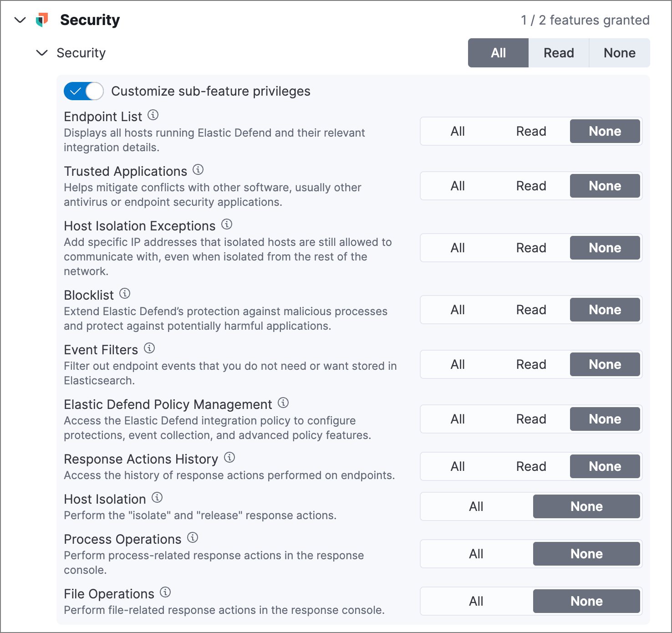Open the Event Filters info tooltip
The width and height of the screenshot is (672, 633).
pos(148,348)
